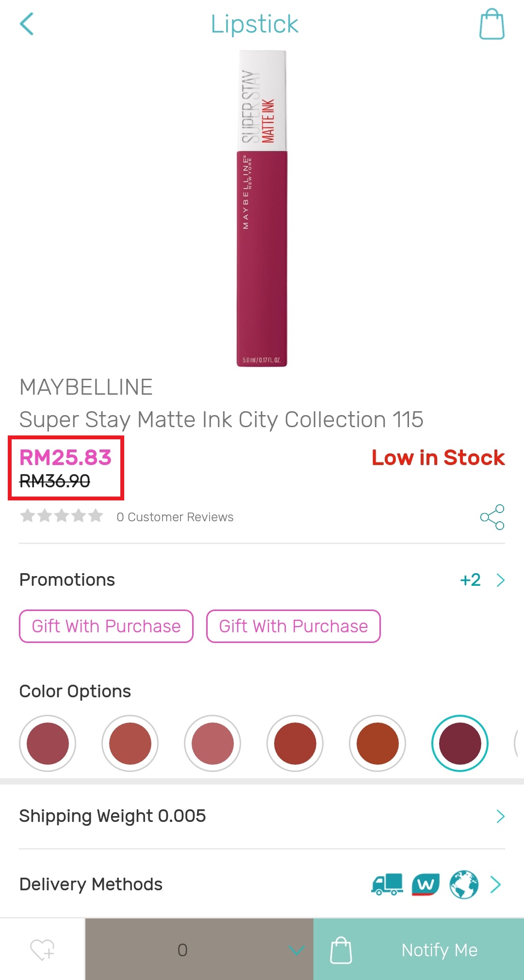Screen dimensions: 524x980
Task: Expand Shipping Weight details
Action: point(500,817)
